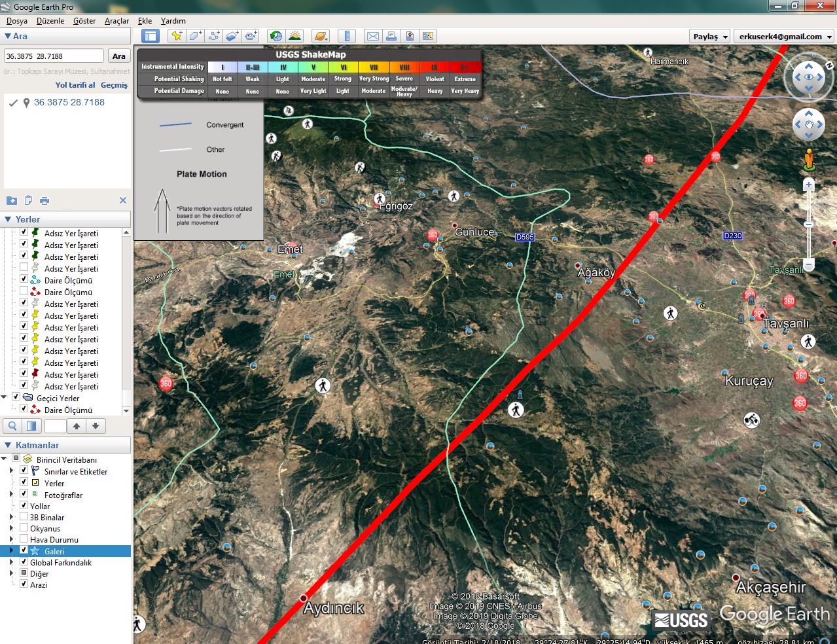837x644 pixels.
Task: Enable the Okyanus layer
Action: click(24, 528)
